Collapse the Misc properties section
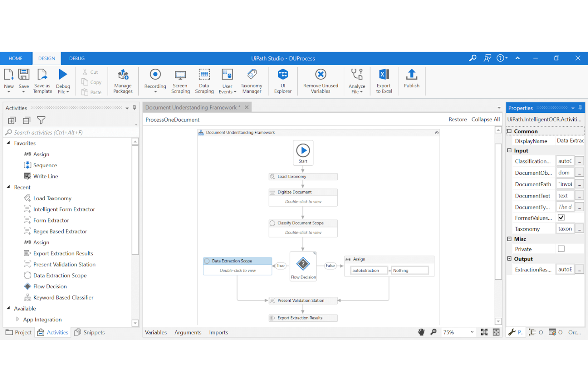The height and width of the screenshot is (392, 588). tap(509, 239)
